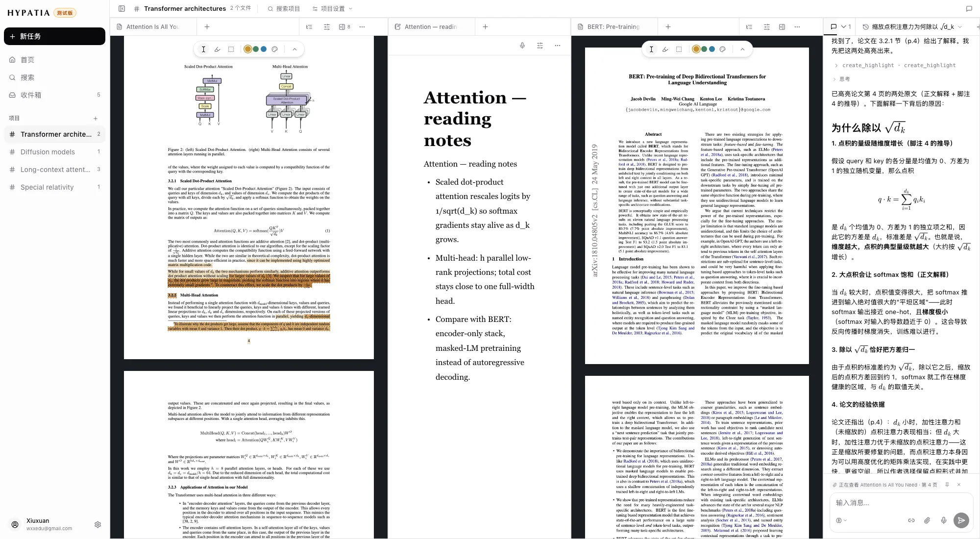The image size is (980, 539).
Task: Select highlighter tool in BERT toolbar
Action: coord(665,49)
